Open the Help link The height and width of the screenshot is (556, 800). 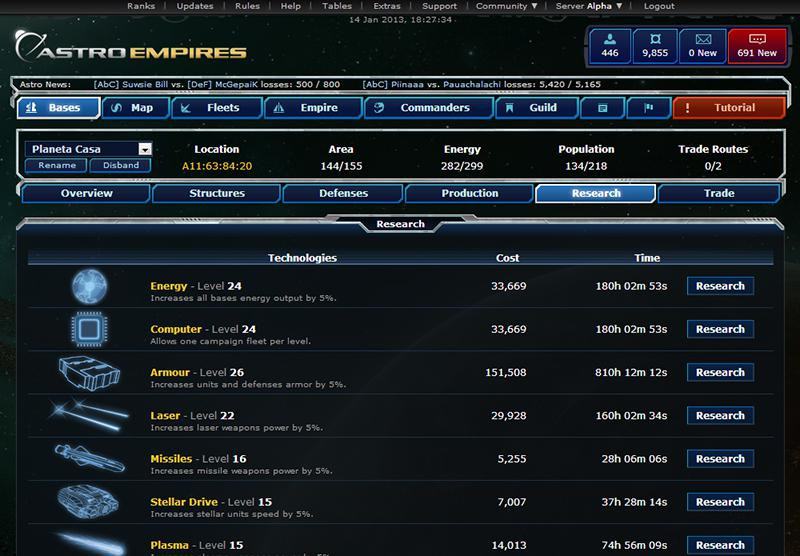point(290,6)
